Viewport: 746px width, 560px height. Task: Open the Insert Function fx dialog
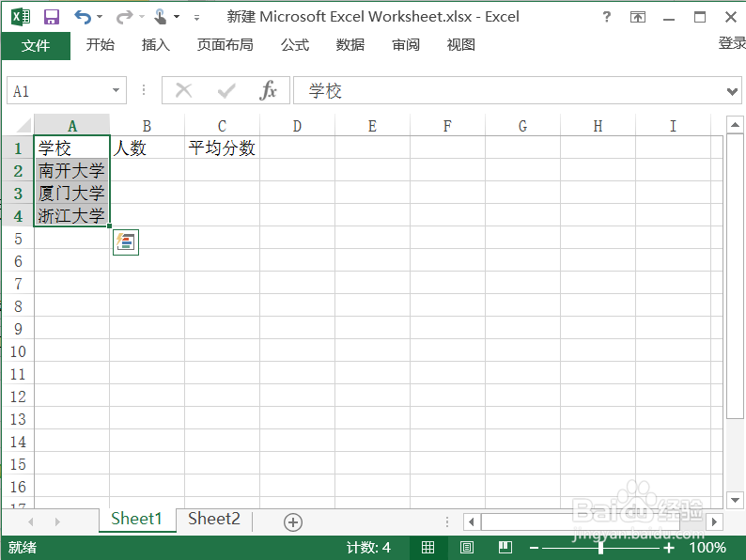pyautogui.click(x=269, y=90)
